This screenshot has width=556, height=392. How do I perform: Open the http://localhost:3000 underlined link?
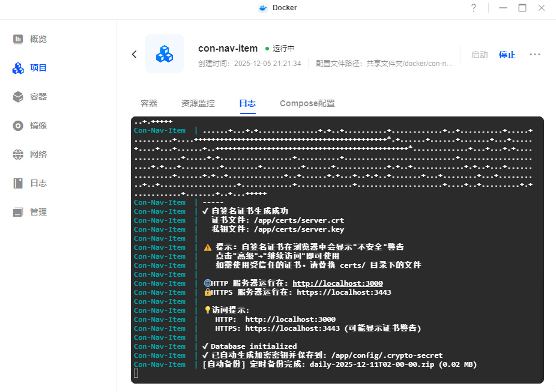(x=337, y=283)
